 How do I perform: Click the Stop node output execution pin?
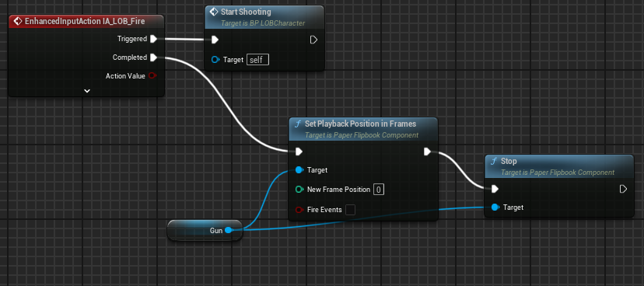coord(624,189)
